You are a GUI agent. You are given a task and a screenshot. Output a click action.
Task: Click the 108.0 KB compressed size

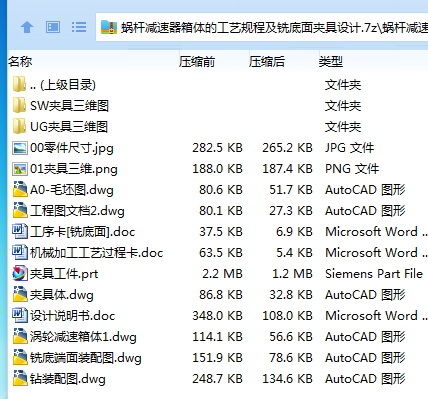pyautogui.click(x=287, y=316)
